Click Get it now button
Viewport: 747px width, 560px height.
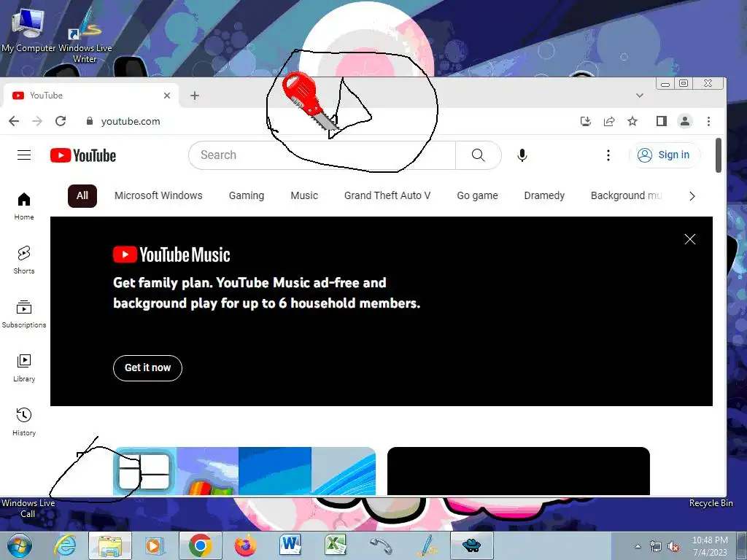coord(147,368)
